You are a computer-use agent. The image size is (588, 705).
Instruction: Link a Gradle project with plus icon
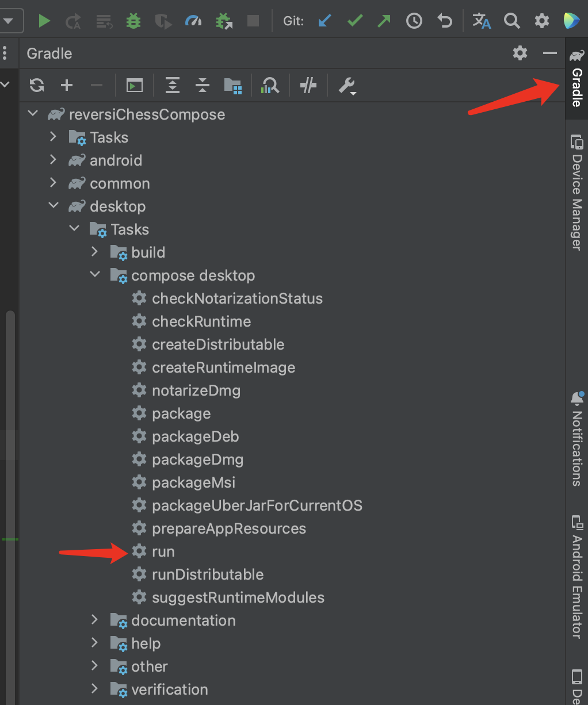67,86
